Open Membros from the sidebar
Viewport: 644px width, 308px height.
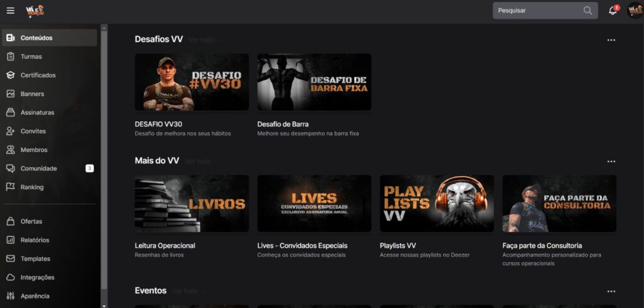click(x=34, y=150)
